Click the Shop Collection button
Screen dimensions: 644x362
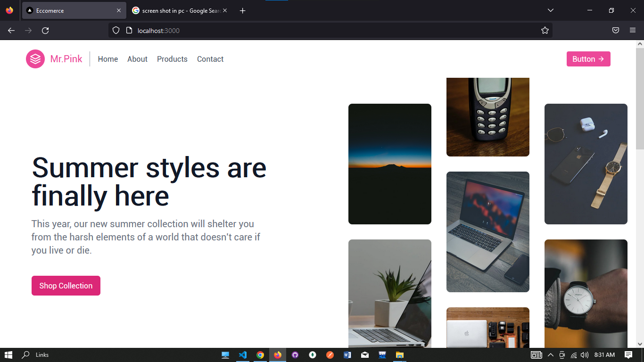pyautogui.click(x=66, y=286)
